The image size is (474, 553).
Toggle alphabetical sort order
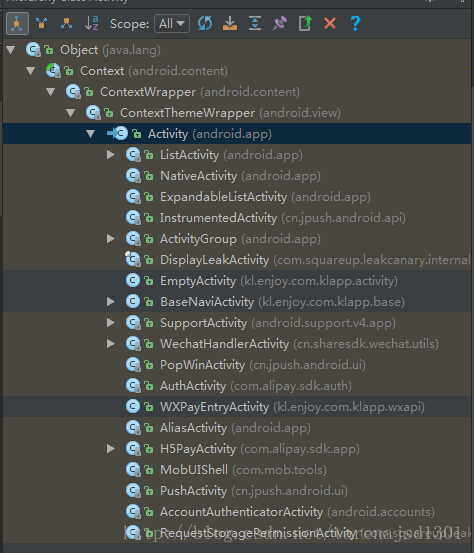point(92,24)
